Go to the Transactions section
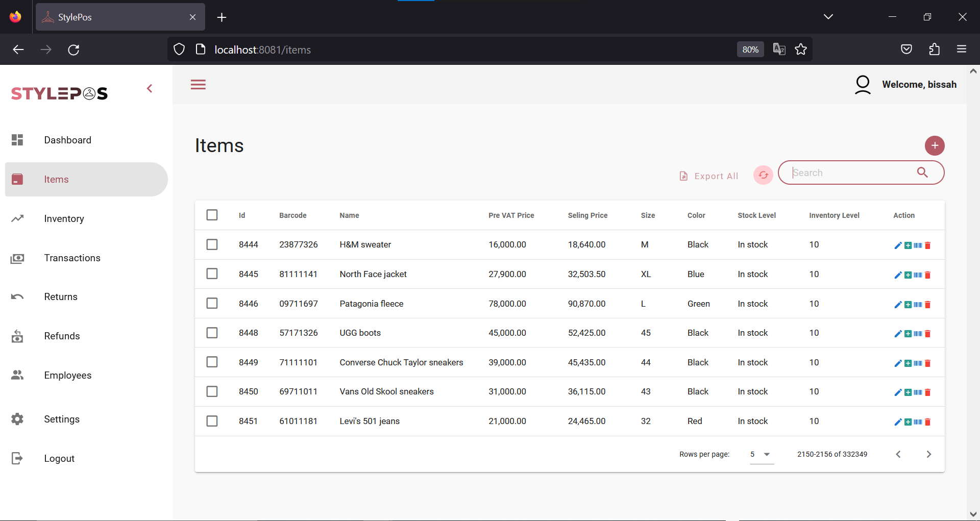980x521 pixels. coord(72,258)
